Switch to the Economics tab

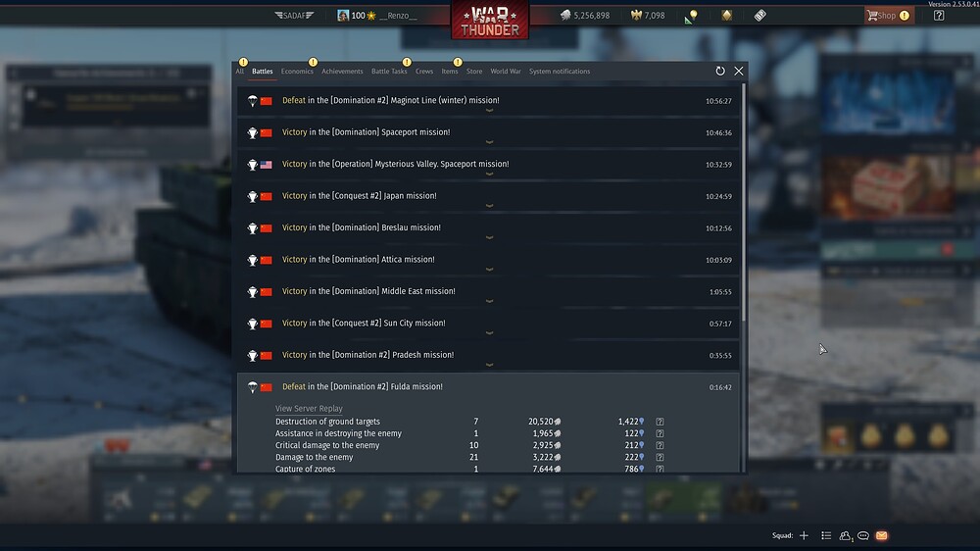[x=297, y=72]
